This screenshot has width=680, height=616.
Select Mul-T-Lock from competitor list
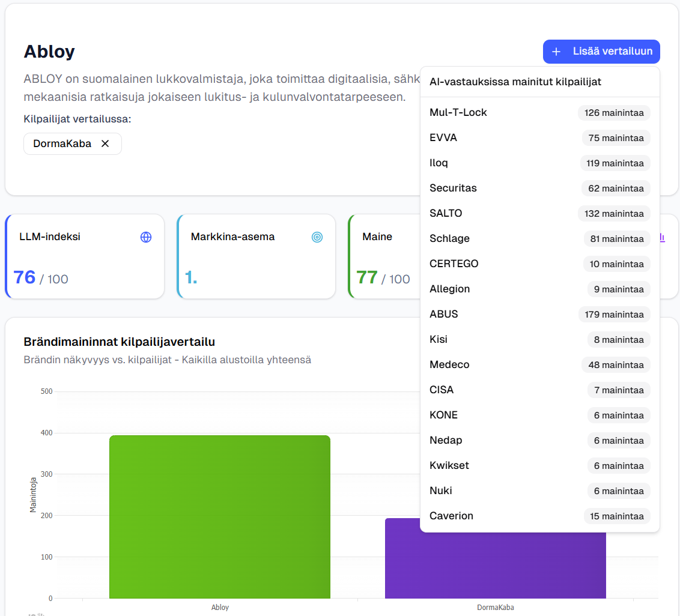(x=458, y=112)
